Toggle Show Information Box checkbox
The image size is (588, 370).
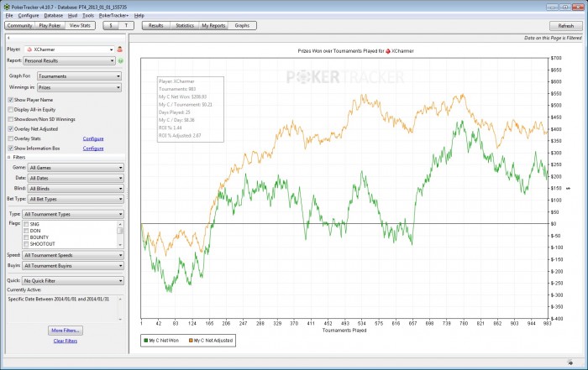(10, 149)
